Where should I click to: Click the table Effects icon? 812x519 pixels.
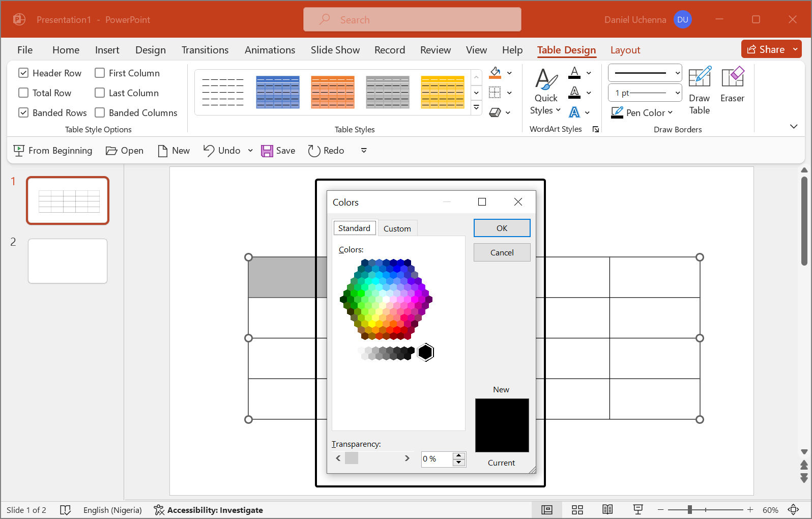[x=495, y=112]
